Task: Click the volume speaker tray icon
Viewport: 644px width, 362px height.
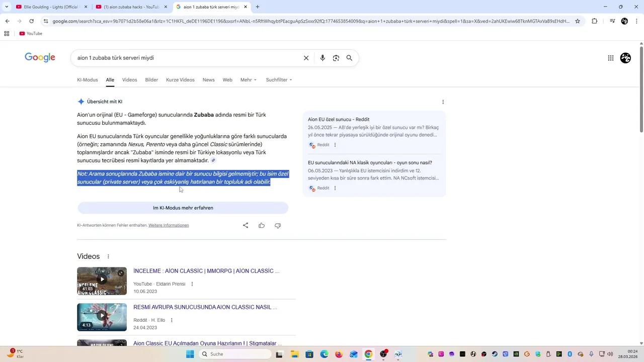Action: coord(610,354)
